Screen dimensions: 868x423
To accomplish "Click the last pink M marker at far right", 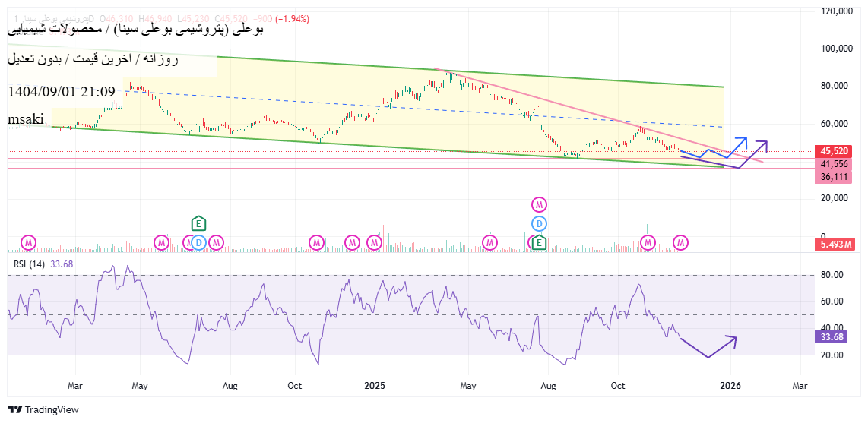I will pos(681,242).
